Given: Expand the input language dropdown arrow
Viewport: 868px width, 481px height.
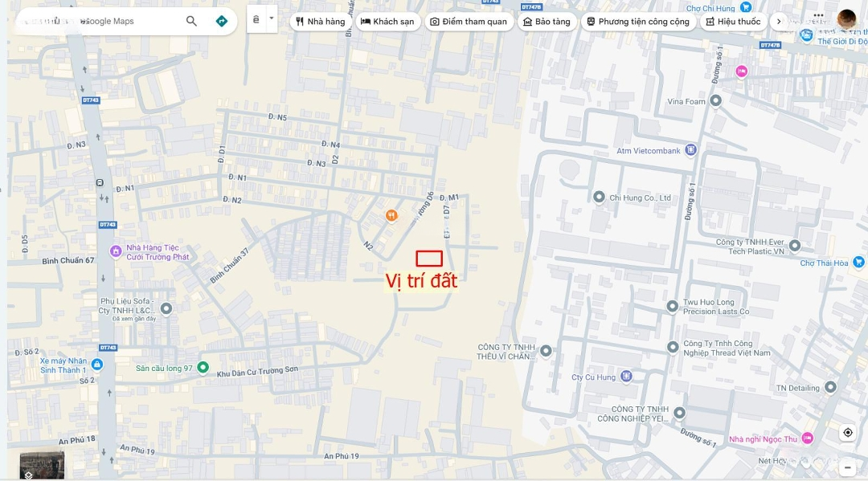Looking at the screenshot, I should [x=272, y=18].
